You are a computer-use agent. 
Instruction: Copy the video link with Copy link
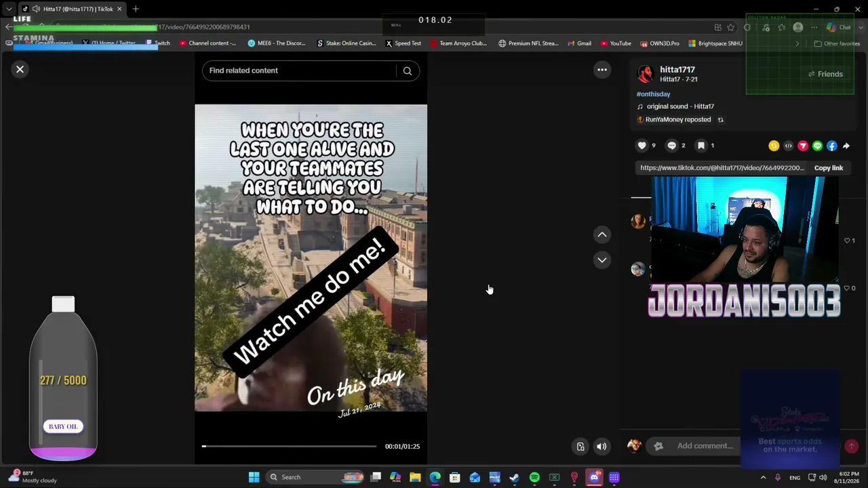pyautogui.click(x=829, y=168)
